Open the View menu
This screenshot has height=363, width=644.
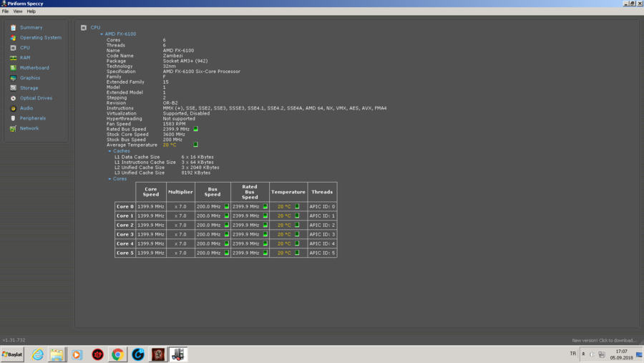point(18,11)
